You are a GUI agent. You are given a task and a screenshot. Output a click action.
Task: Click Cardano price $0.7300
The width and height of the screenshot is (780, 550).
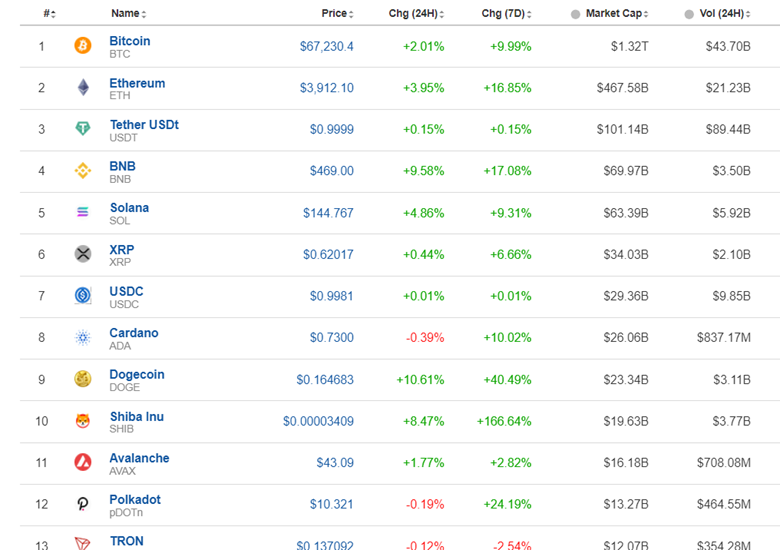tap(332, 338)
